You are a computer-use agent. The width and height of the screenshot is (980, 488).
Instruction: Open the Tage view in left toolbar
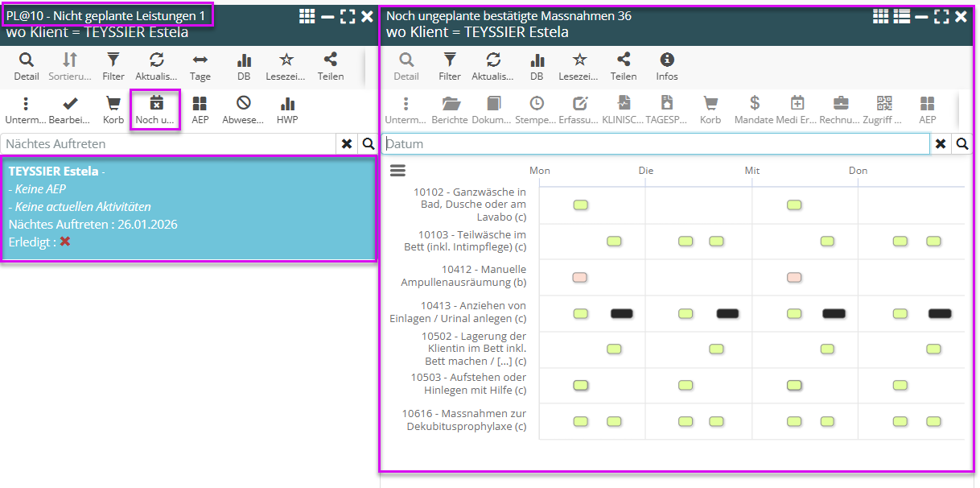(x=200, y=66)
